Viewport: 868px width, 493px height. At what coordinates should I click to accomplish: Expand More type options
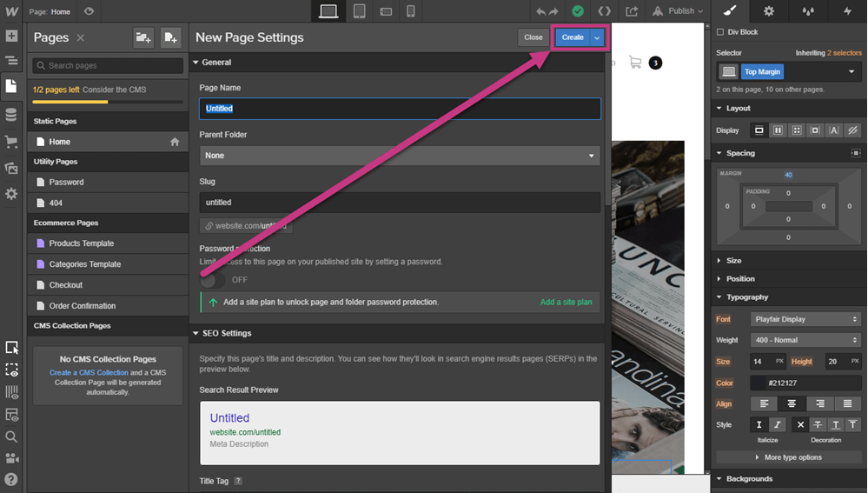pos(789,457)
